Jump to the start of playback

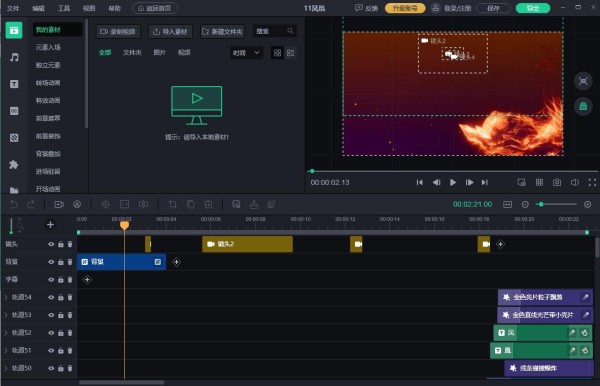(x=420, y=182)
